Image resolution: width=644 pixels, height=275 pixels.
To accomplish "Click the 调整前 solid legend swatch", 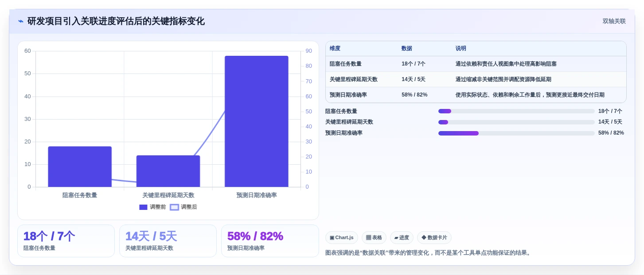I will [143, 207].
